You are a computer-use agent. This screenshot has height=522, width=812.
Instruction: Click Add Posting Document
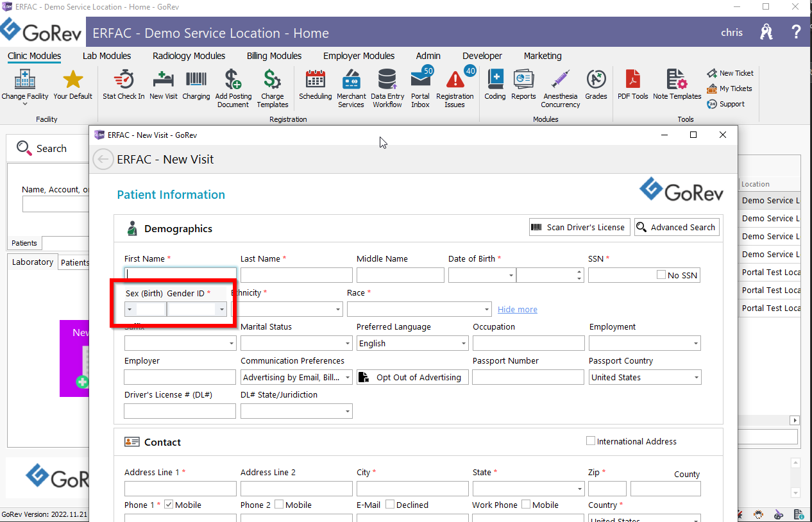[233, 88]
